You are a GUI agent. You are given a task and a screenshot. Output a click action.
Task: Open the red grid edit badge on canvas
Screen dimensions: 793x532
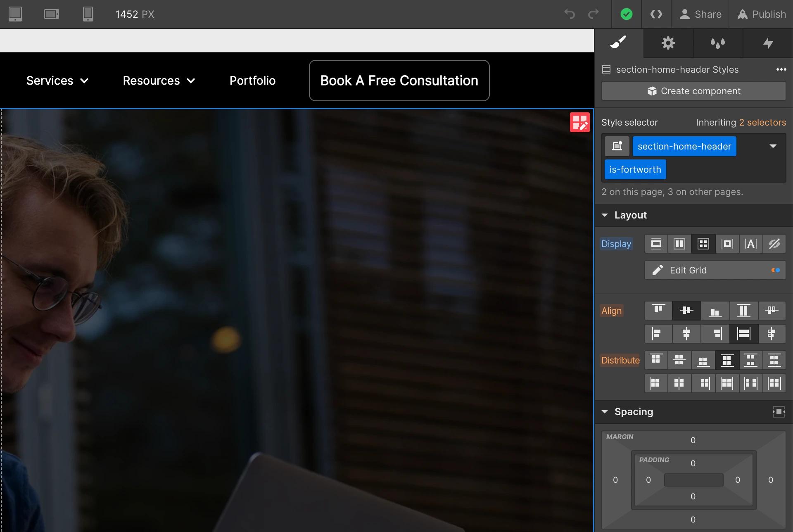tap(580, 122)
